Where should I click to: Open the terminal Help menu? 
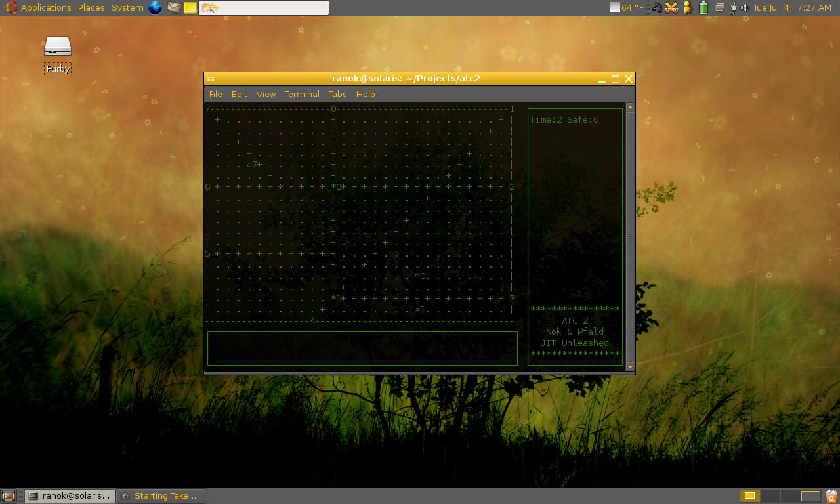point(366,94)
